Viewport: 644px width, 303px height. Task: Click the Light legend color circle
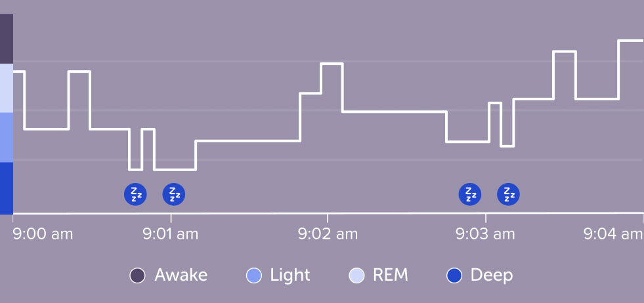pyautogui.click(x=253, y=275)
